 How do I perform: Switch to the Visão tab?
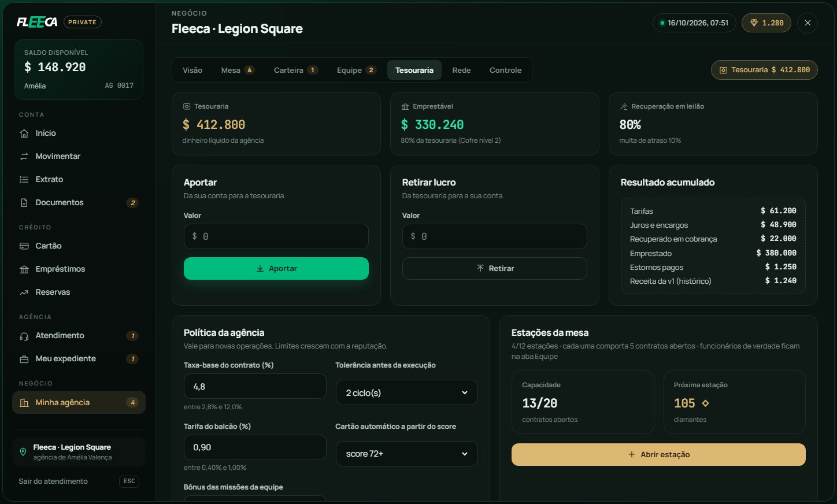[x=192, y=70]
